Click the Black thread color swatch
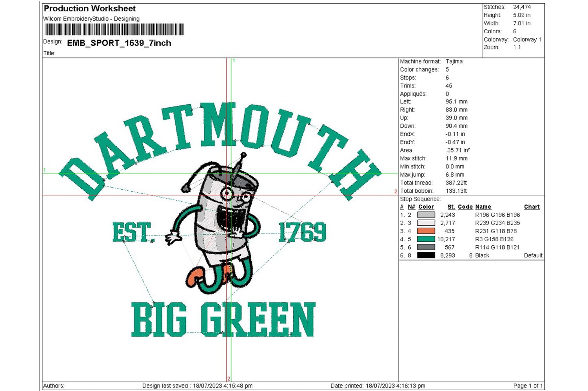 426,255
